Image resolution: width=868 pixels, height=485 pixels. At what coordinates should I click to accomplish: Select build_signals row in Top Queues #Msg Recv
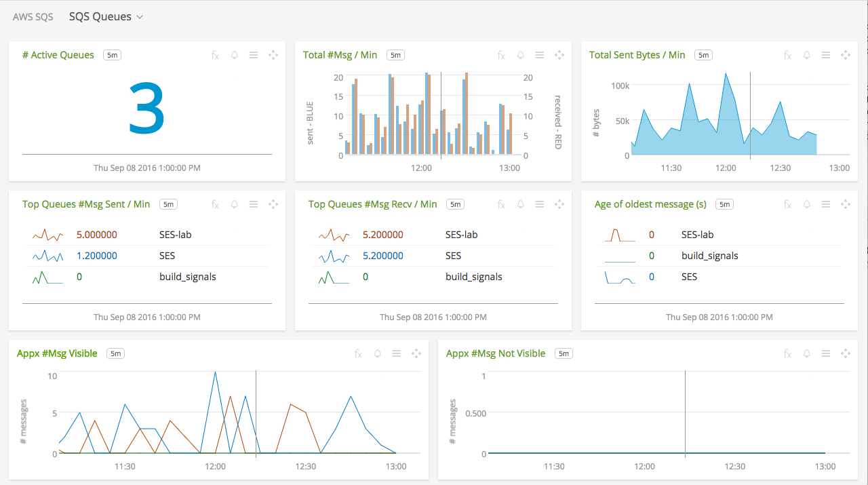432,277
